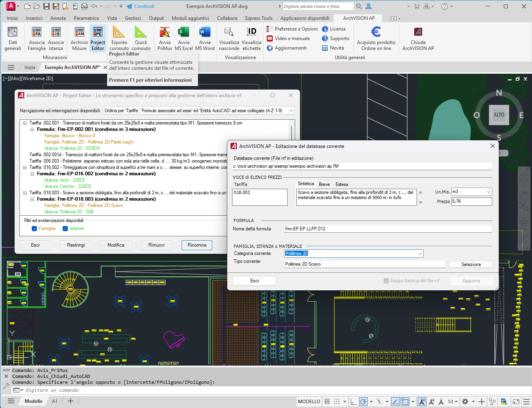Click the Rinomina button
This screenshot has width=532, height=408.
click(197, 245)
